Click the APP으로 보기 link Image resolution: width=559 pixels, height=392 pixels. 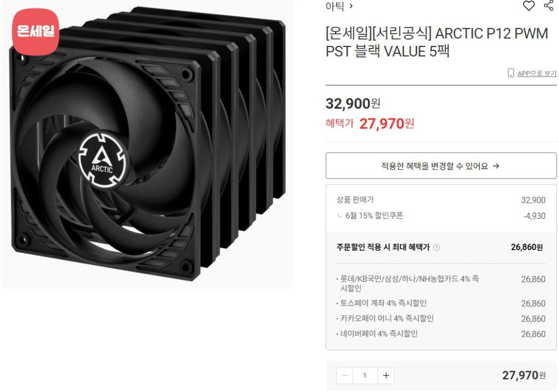click(537, 73)
